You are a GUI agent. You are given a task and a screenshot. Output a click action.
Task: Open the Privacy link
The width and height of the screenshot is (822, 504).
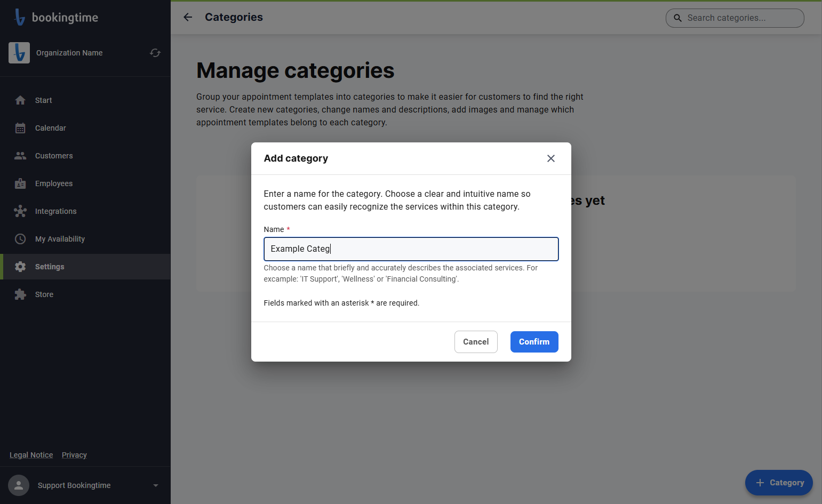(x=74, y=455)
